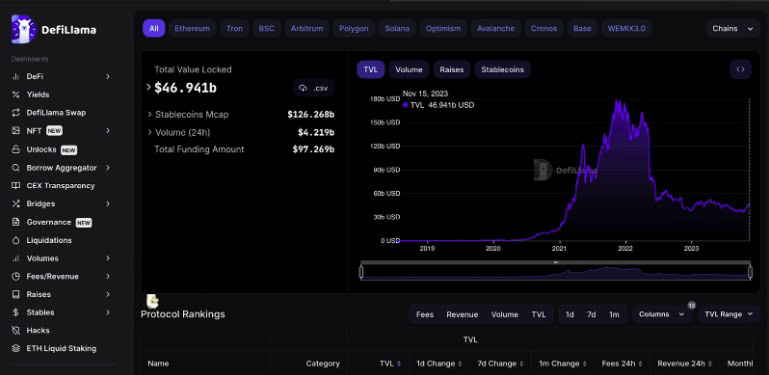
Task: Toggle the Volume chart series
Action: point(409,70)
